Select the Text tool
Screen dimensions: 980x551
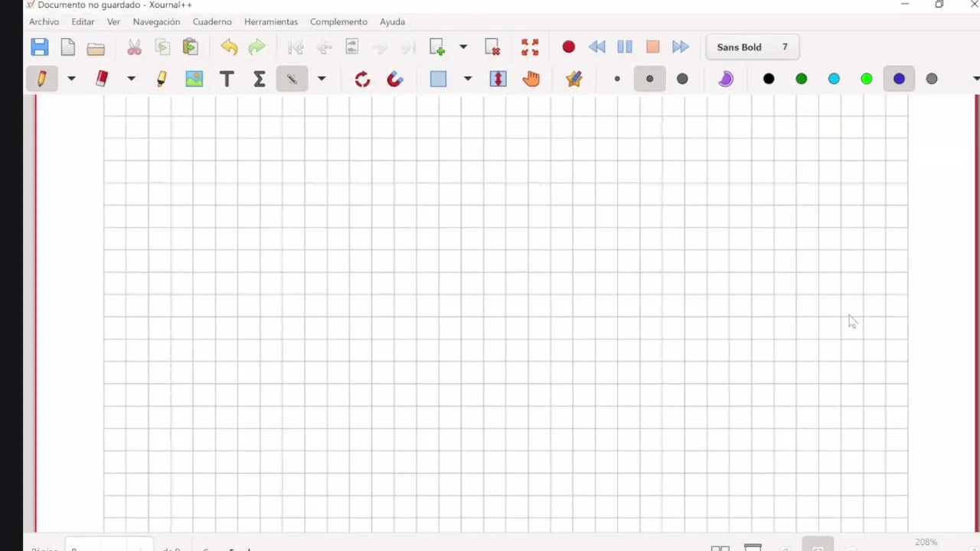pyautogui.click(x=227, y=79)
